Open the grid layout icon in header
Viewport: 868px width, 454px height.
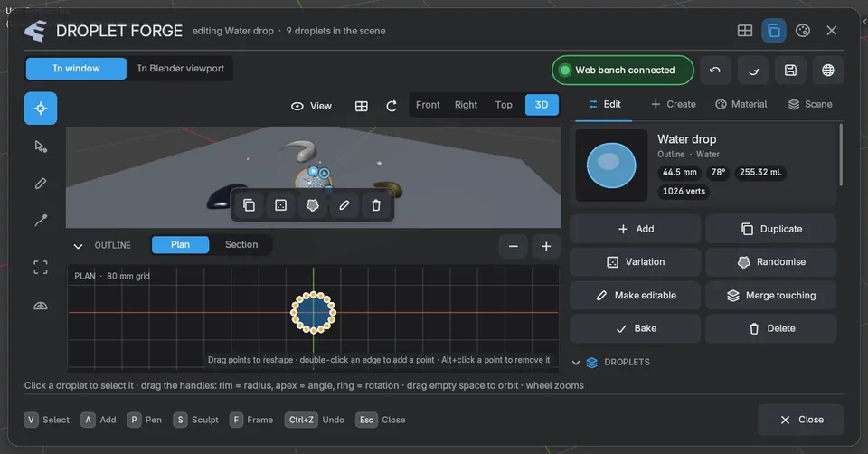coord(745,31)
